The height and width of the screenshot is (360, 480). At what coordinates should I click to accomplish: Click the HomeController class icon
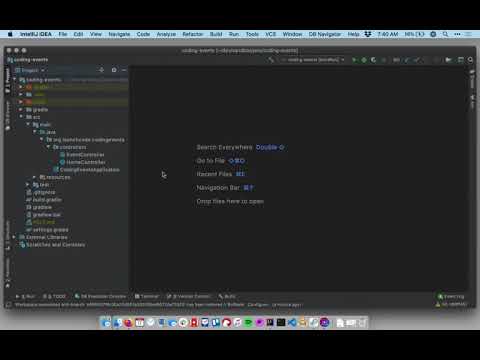coord(62,162)
